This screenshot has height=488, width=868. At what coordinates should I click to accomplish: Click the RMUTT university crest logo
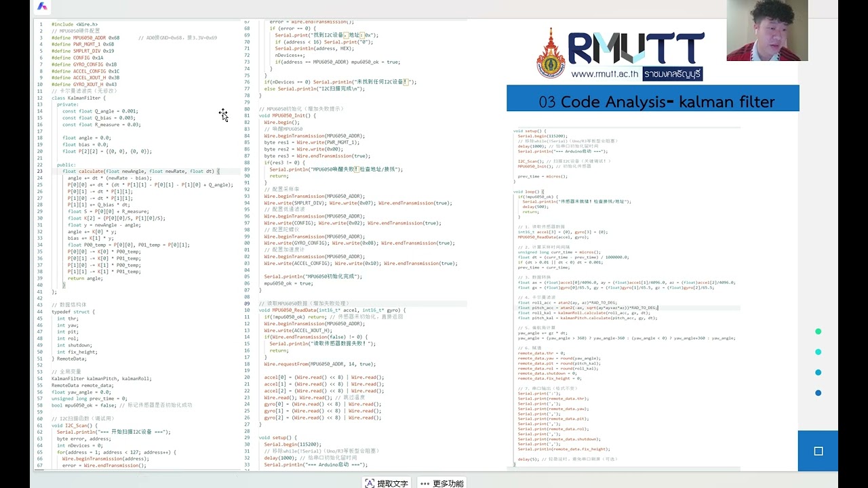coord(550,54)
